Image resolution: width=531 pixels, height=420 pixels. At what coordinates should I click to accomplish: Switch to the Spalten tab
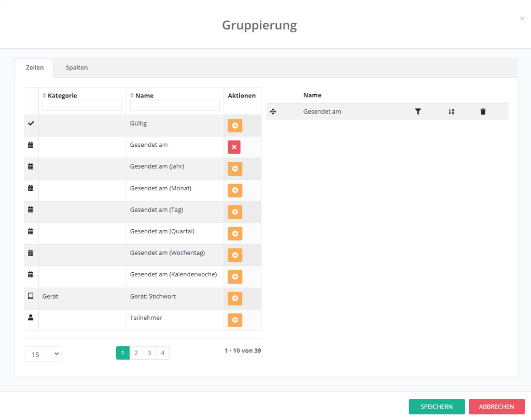point(77,68)
